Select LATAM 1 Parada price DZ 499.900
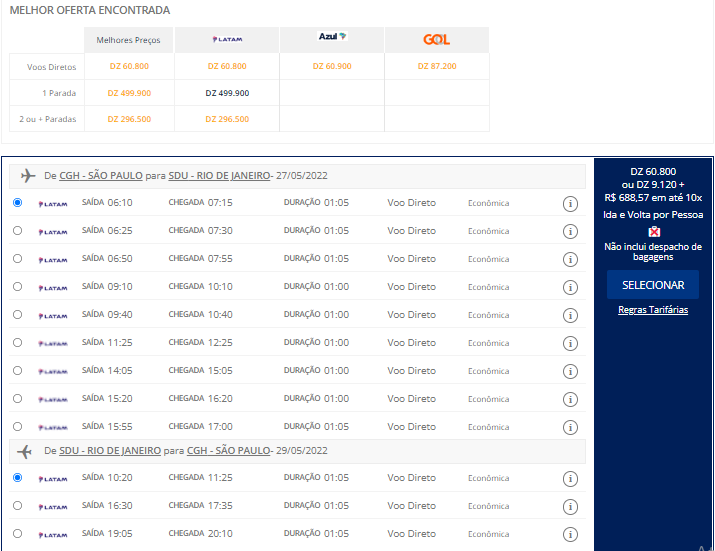 [227, 93]
